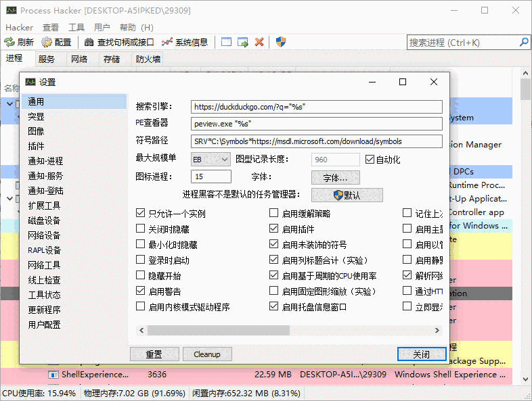Click the red X terminate icon
The width and height of the screenshot is (532, 401).
259,42
